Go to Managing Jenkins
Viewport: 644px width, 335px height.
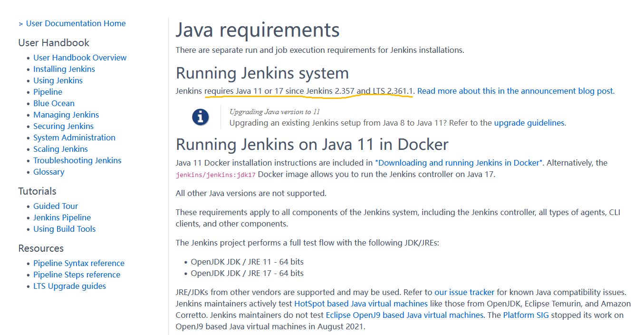tap(66, 115)
